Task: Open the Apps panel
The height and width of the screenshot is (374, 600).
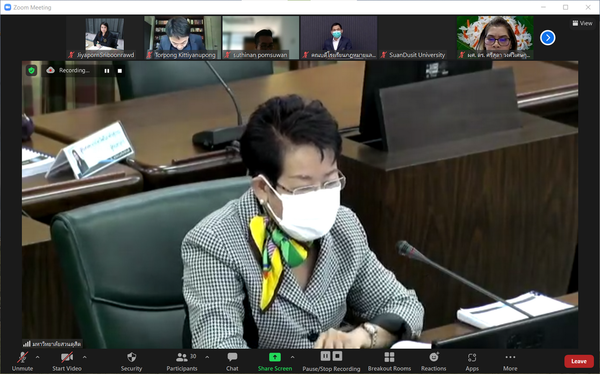Action: 472,362
